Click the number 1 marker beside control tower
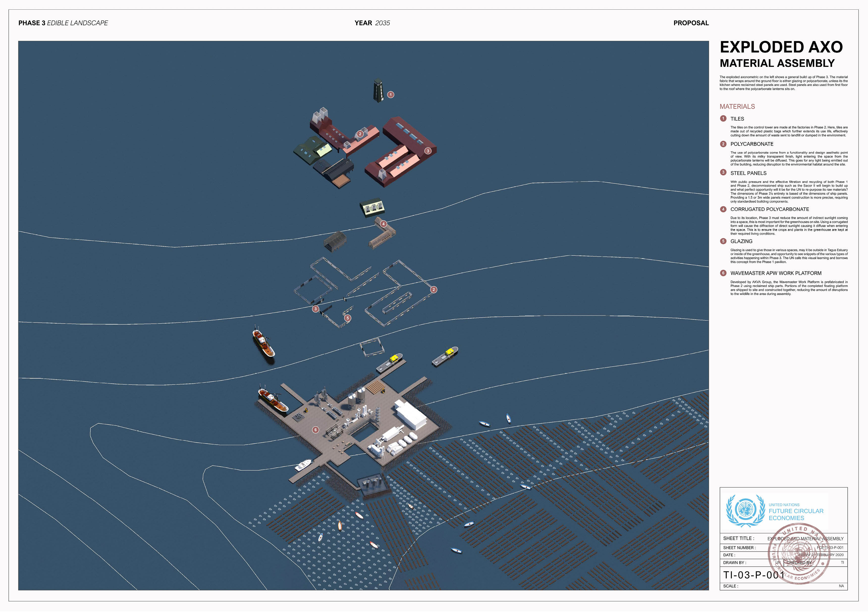 pyautogui.click(x=391, y=95)
